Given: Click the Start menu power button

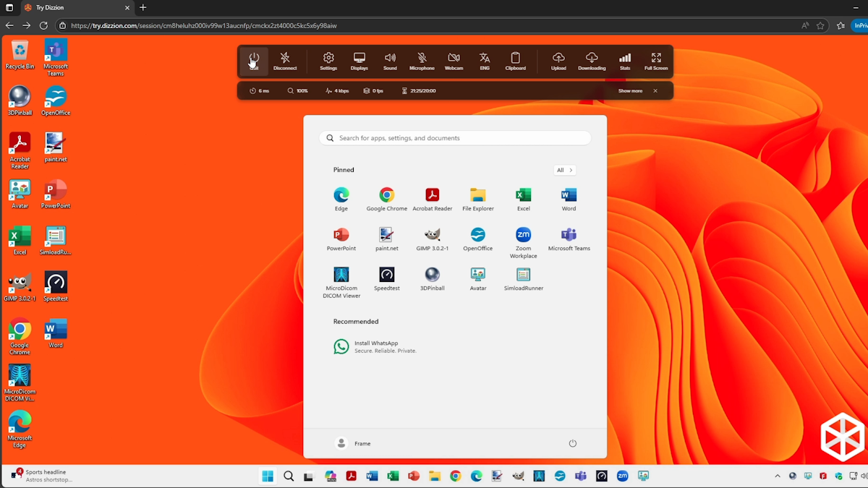Looking at the screenshot, I should [x=572, y=443].
